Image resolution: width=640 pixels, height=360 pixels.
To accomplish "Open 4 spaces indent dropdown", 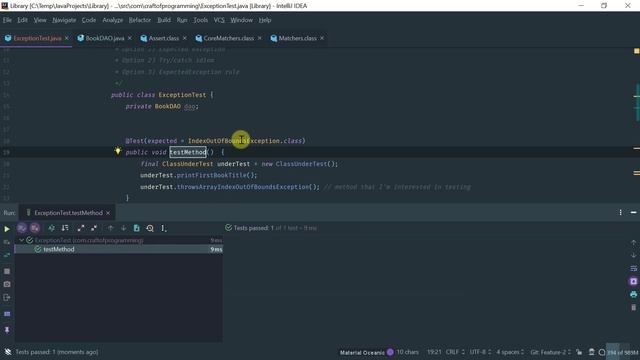I will click(x=510, y=352).
